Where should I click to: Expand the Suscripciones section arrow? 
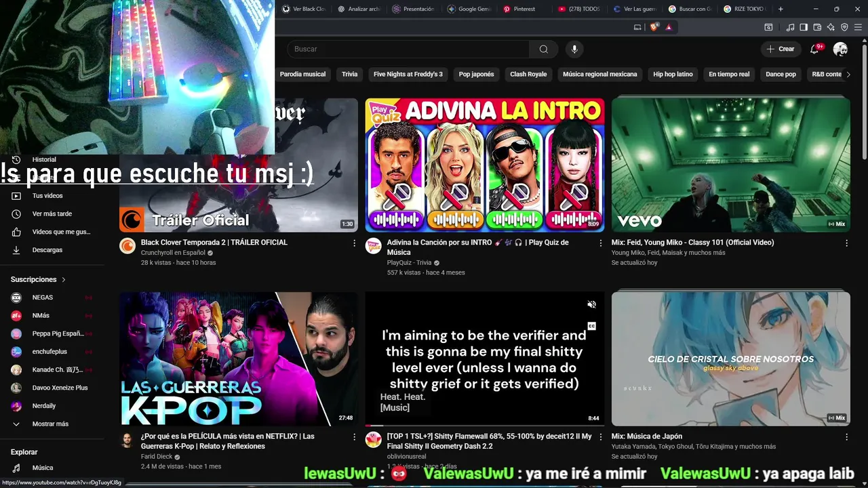point(64,279)
